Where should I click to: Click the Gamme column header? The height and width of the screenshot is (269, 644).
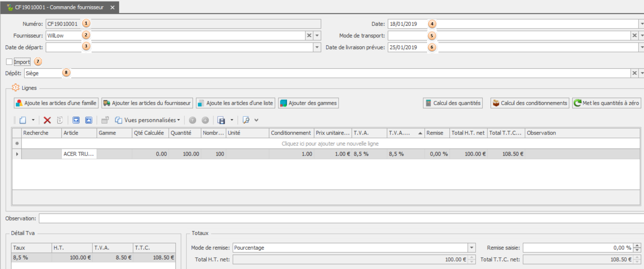114,133
